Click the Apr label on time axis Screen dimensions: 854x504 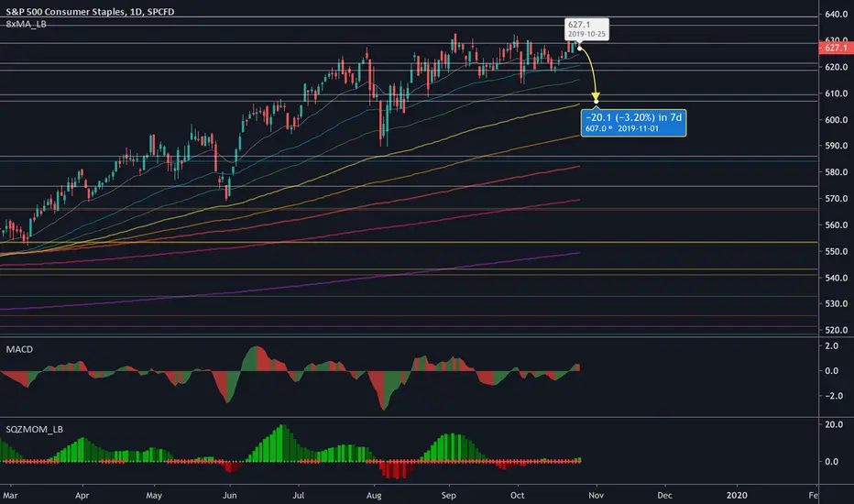pyautogui.click(x=82, y=495)
